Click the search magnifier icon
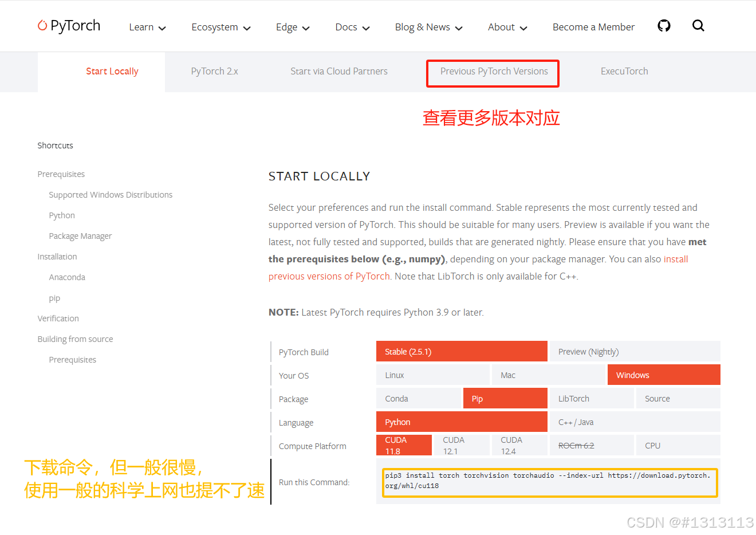Screen dimensions: 756x535 (x=698, y=26)
